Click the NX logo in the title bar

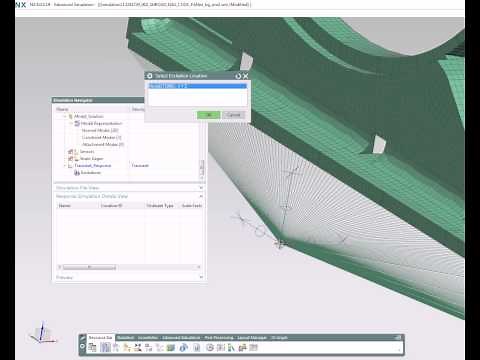(21, 5)
